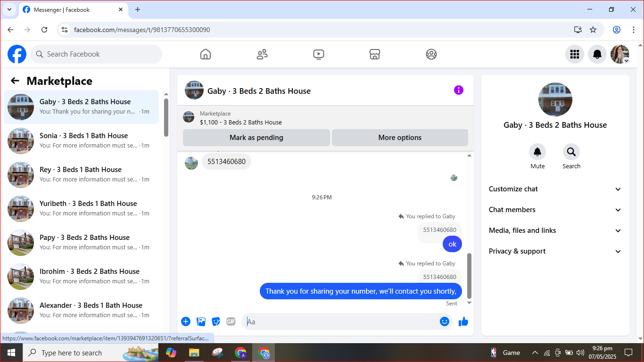Open the Windows notification center icon
The image size is (644, 362).
(628, 353)
